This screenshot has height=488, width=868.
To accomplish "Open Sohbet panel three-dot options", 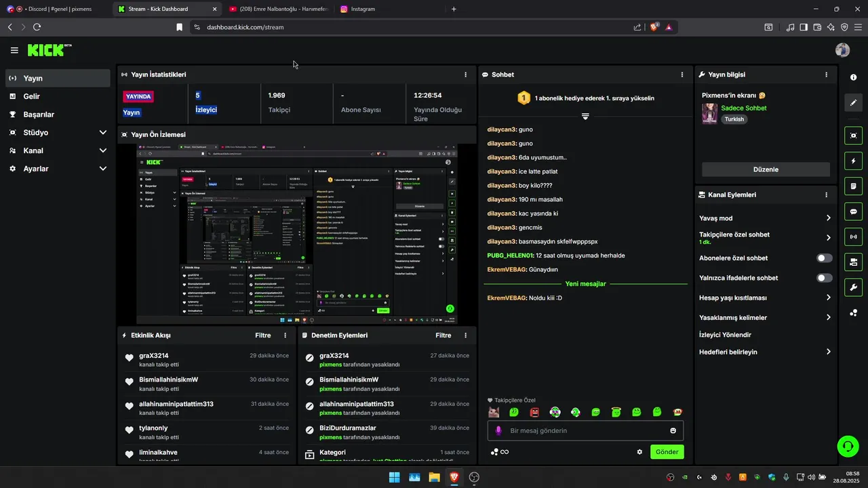I will (682, 75).
